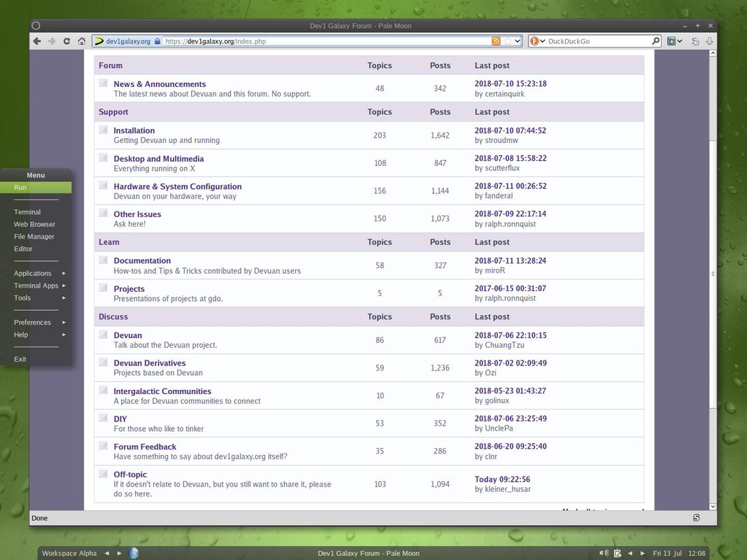Open the downloads arrow icon
747x560 pixels.
point(709,41)
